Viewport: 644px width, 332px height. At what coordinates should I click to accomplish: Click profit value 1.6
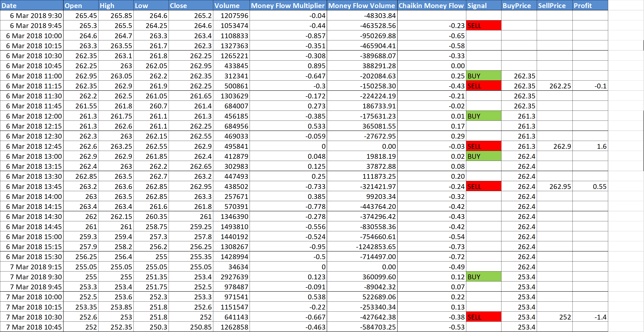coord(590,146)
